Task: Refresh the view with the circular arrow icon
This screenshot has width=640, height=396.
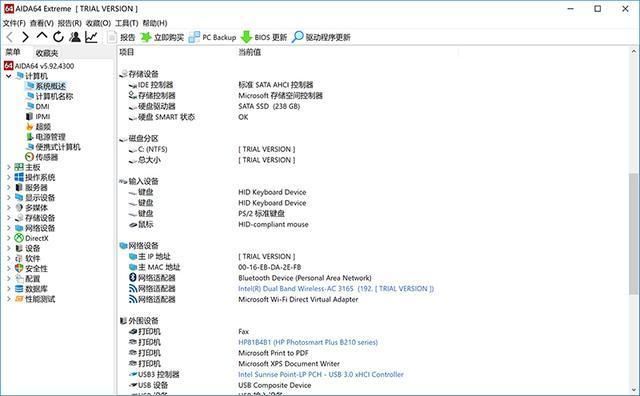Action: click(x=58, y=37)
